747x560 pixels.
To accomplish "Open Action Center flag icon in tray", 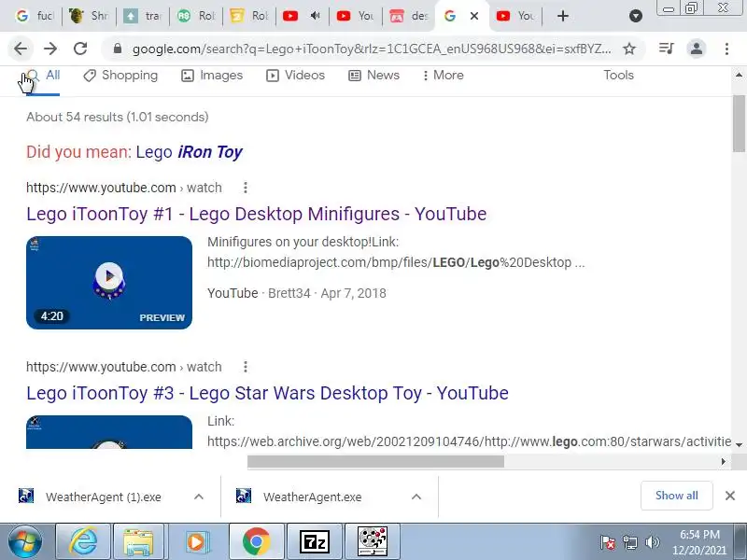I will pyautogui.click(x=607, y=542).
